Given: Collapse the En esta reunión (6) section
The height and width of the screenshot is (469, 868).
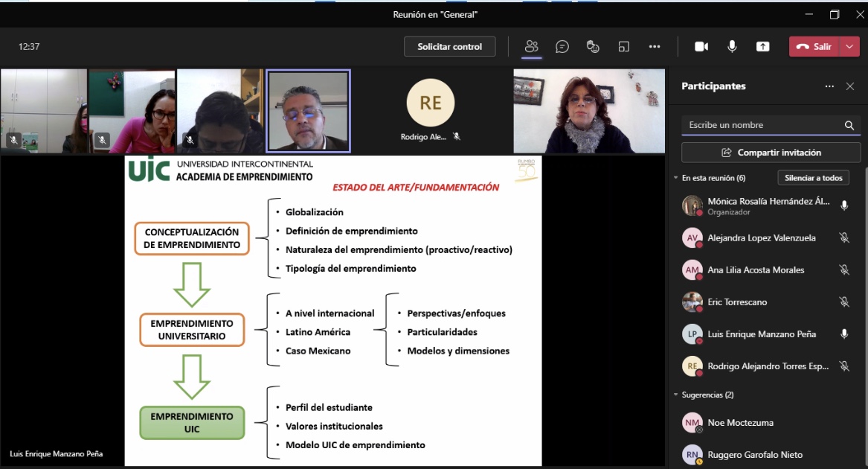Looking at the screenshot, I should (x=676, y=178).
